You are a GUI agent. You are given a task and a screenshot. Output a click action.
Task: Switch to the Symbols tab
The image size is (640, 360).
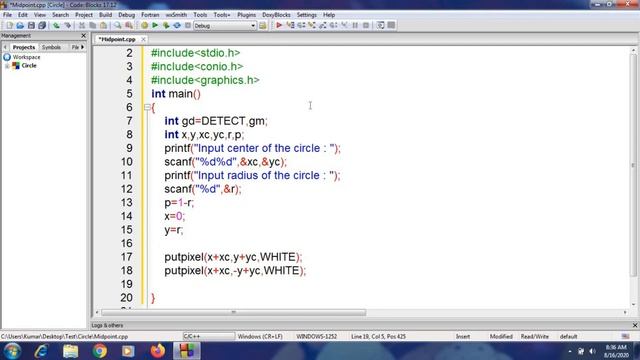[x=51, y=47]
